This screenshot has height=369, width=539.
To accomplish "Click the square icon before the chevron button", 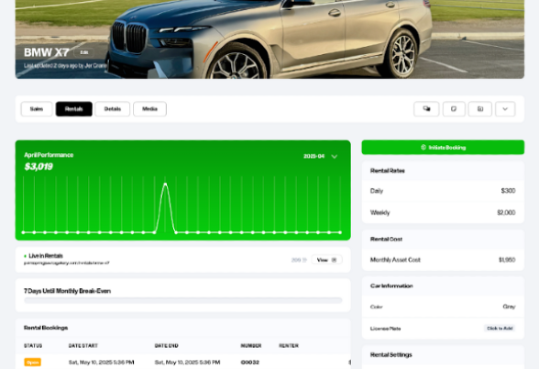I will [480, 109].
